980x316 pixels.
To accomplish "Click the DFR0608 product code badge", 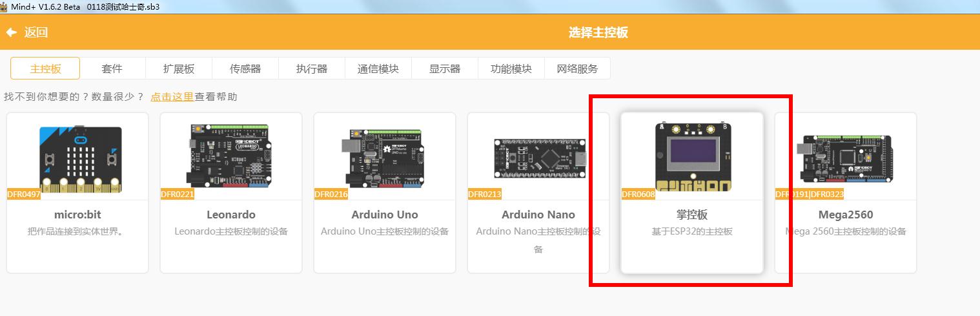I will click(638, 194).
